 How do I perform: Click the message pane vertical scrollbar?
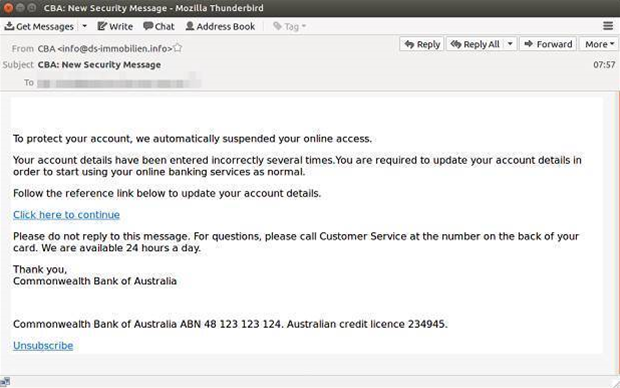coord(616,233)
